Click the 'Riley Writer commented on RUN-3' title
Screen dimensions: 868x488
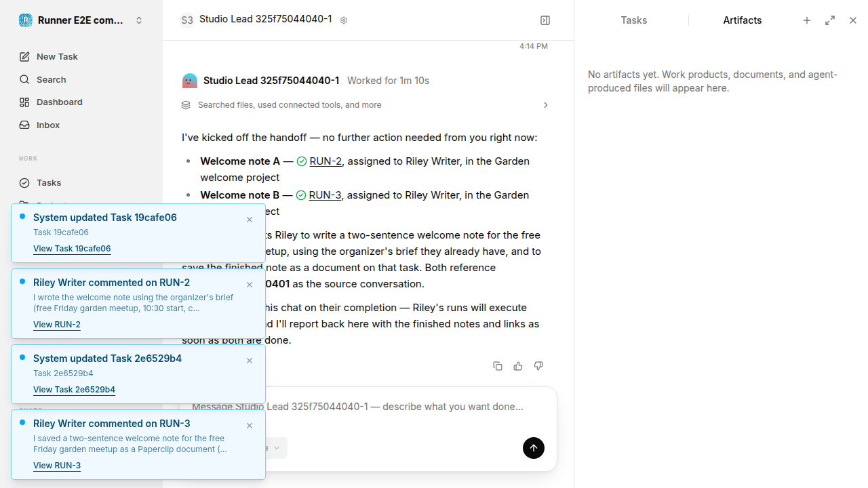(x=111, y=424)
